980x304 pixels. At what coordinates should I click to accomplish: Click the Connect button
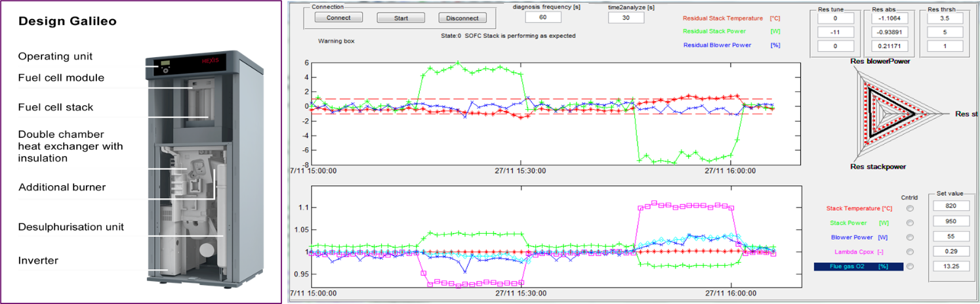(x=338, y=18)
